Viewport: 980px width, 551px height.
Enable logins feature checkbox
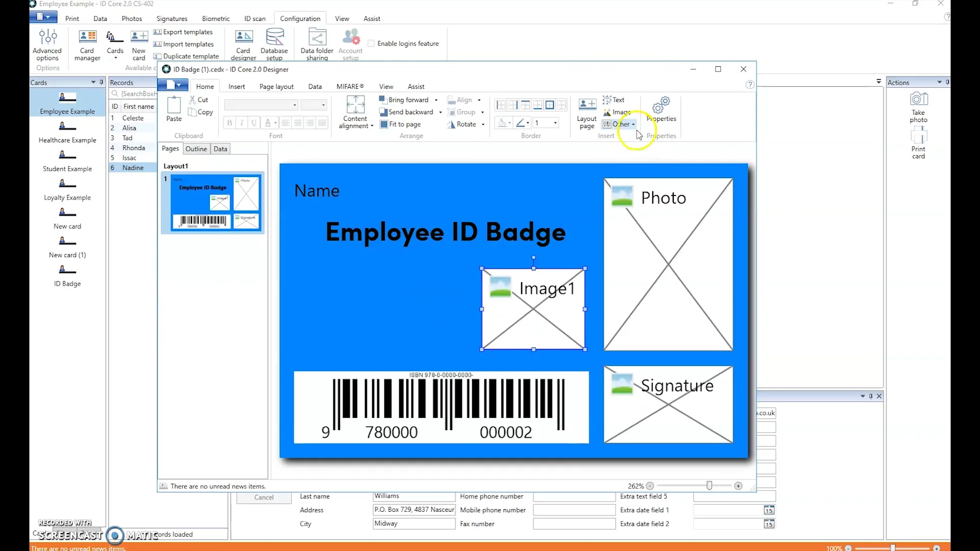click(x=371, y=44)
